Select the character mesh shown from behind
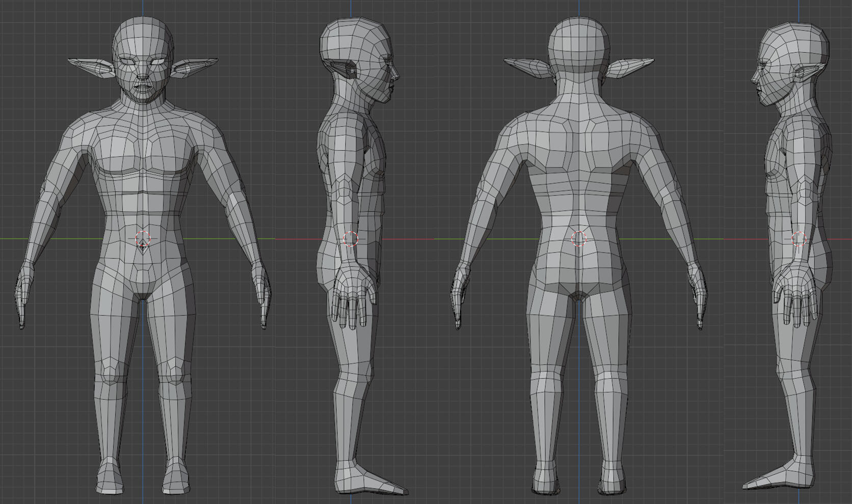Viewport: 852px width, 504px height. [x=579, y=256]
